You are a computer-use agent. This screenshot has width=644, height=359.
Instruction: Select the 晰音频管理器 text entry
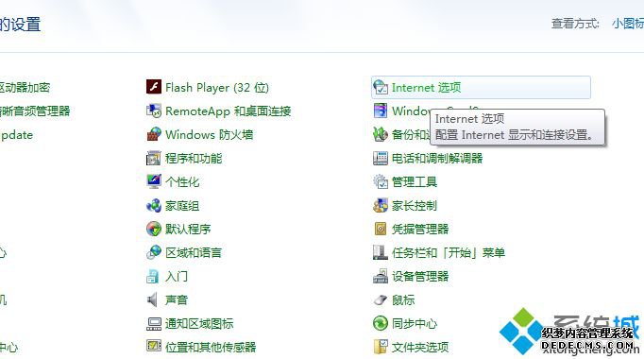(x=35, y=111)
